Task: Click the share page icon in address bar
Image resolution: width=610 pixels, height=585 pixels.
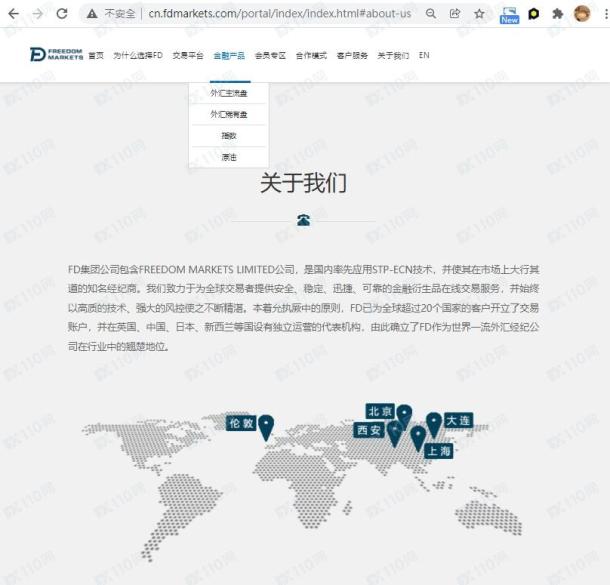Action: point(455,14)
